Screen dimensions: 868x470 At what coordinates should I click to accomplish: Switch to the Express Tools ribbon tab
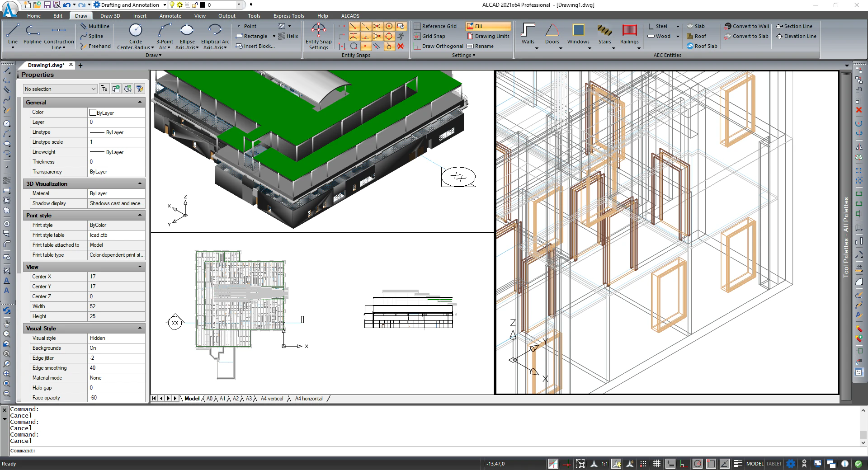point(288,15)
